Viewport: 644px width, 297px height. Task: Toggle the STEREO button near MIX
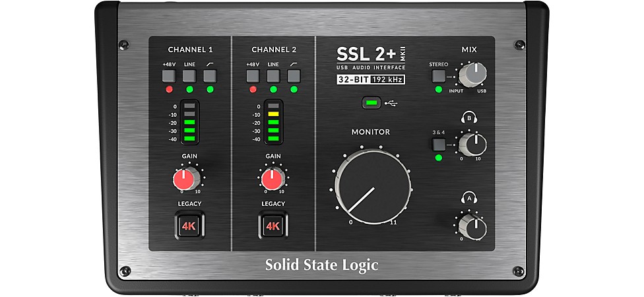439,77
